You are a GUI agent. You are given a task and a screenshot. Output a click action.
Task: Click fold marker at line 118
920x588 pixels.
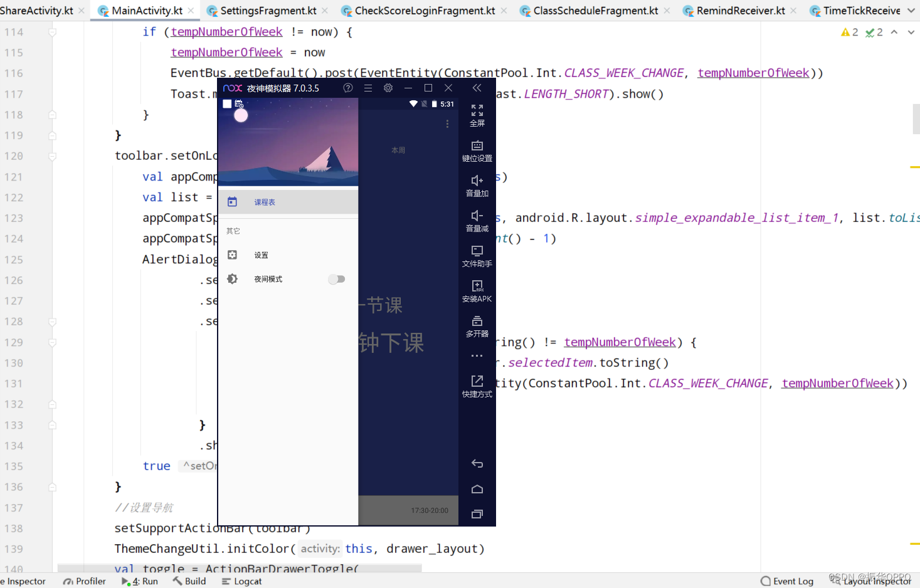pyautogui.click(x=53, y=115)
